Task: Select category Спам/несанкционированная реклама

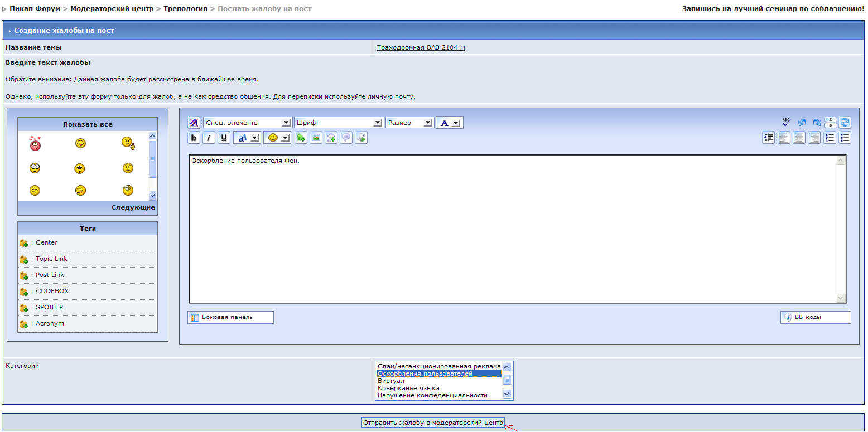Action: click(x=439, y=366)
